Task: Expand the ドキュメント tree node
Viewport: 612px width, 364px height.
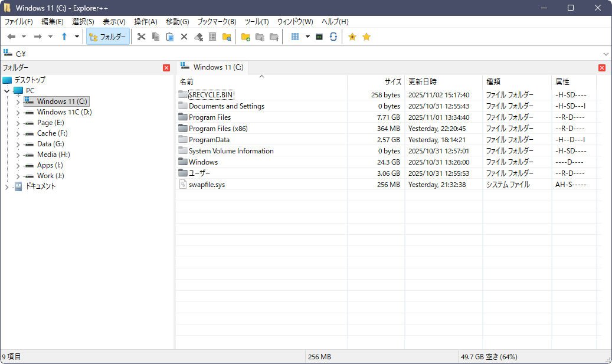Action: (x=7, y=187)
